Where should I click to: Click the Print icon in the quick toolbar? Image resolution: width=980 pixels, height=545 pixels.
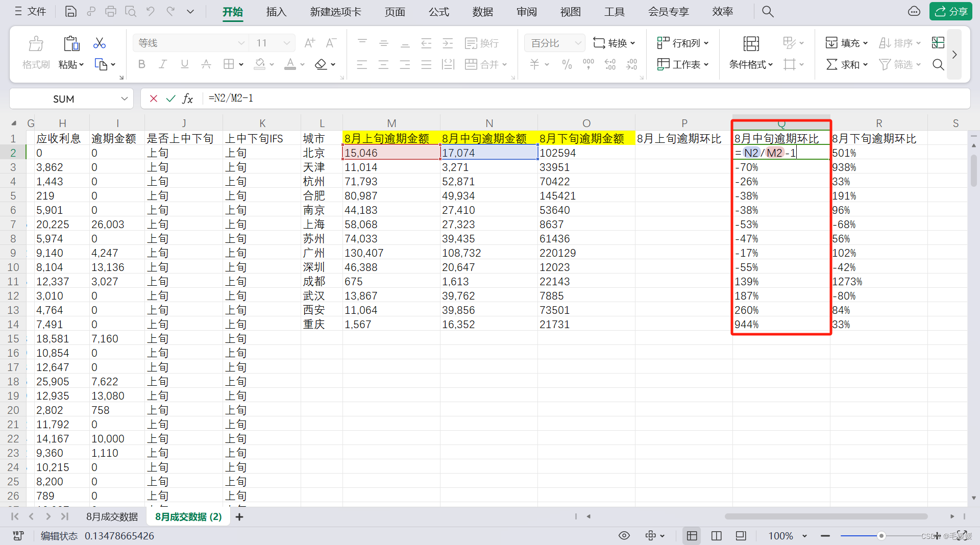pos(111,11)
